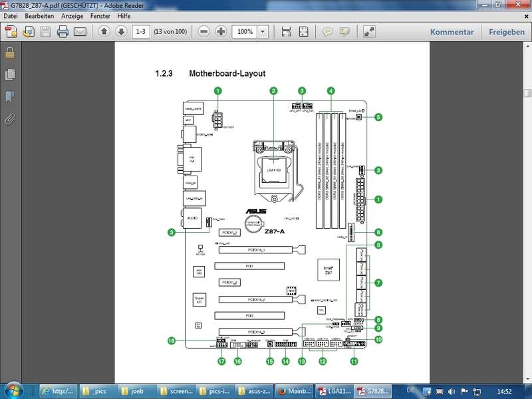532x399 pixels.
Task: Send file by email via envelope icon
Action: point(80,31)
